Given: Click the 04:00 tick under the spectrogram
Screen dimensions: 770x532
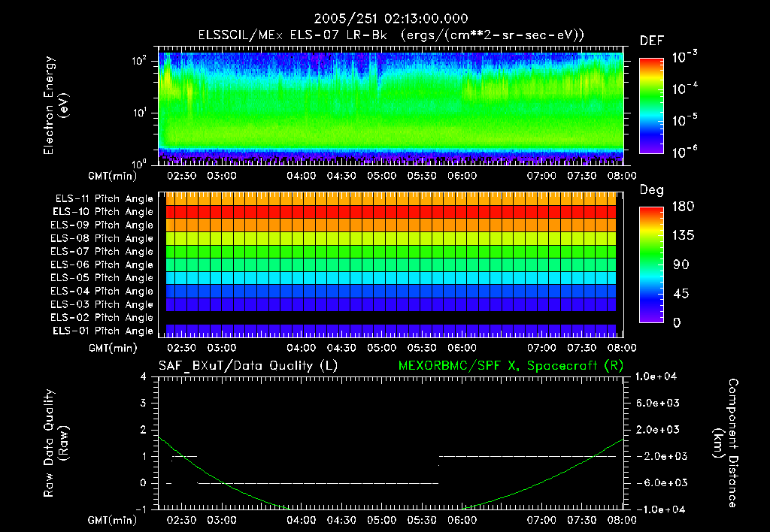Looking at the screenshot, I should tap(302, 176).
